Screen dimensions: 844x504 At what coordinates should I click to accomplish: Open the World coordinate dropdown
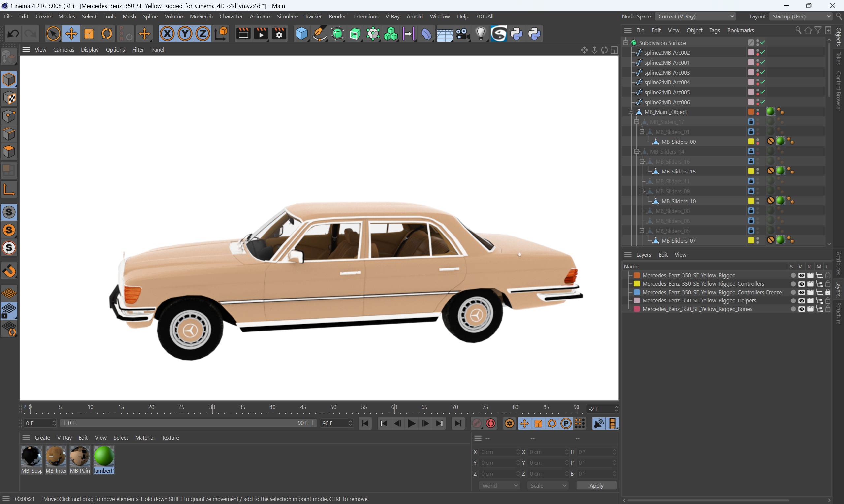499,485
